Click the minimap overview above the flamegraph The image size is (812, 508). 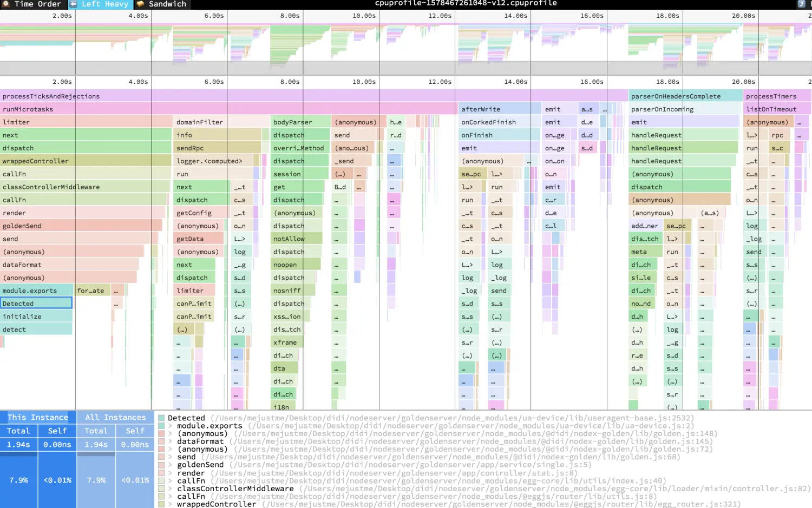tap(406, 42)
